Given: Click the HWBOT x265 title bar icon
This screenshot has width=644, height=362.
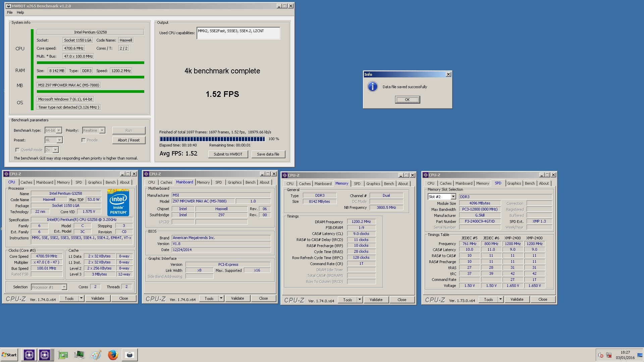Looking at the screenshot, I should 8,6.
